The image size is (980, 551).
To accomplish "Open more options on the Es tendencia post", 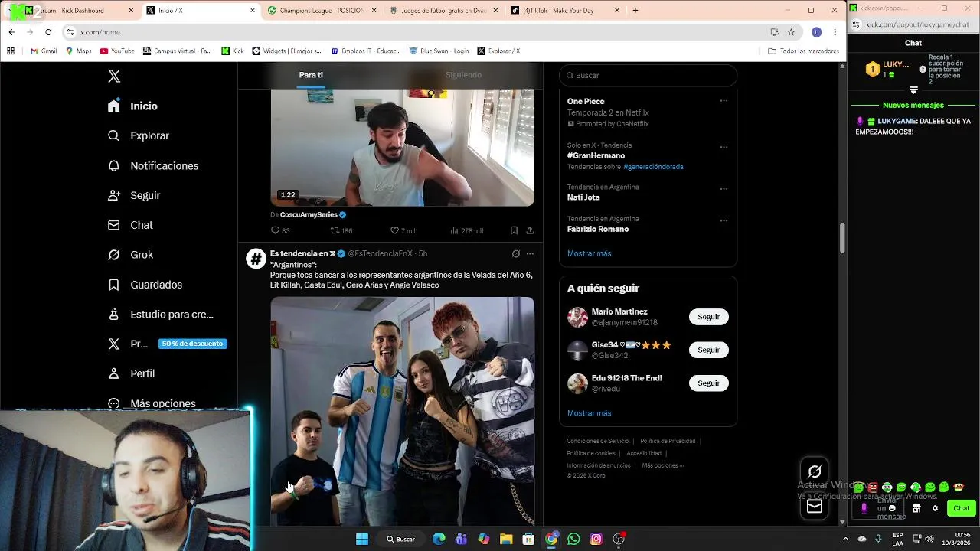I will coord(530,253).
